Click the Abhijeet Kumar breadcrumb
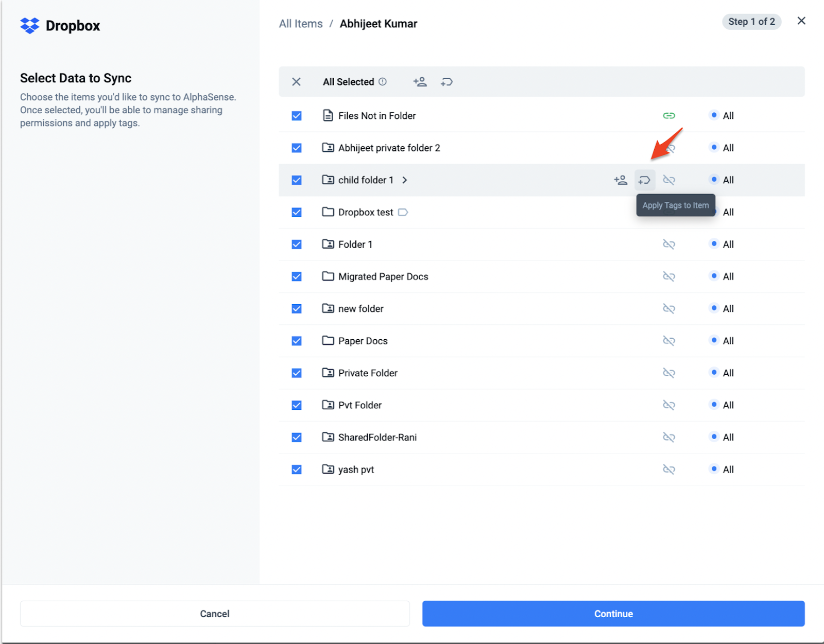The height and width of the screenshot is (644, 824). [378, 24]
